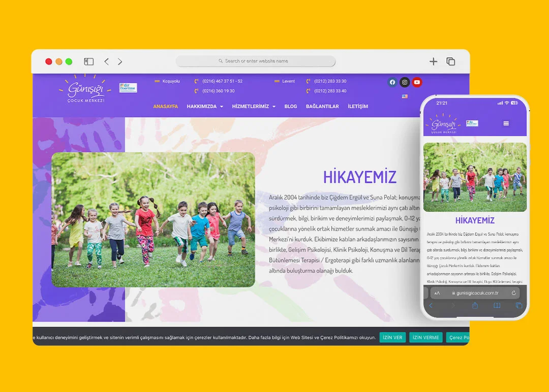
Task: Open the phone reader AA text-size button
Action: [437, 293]
